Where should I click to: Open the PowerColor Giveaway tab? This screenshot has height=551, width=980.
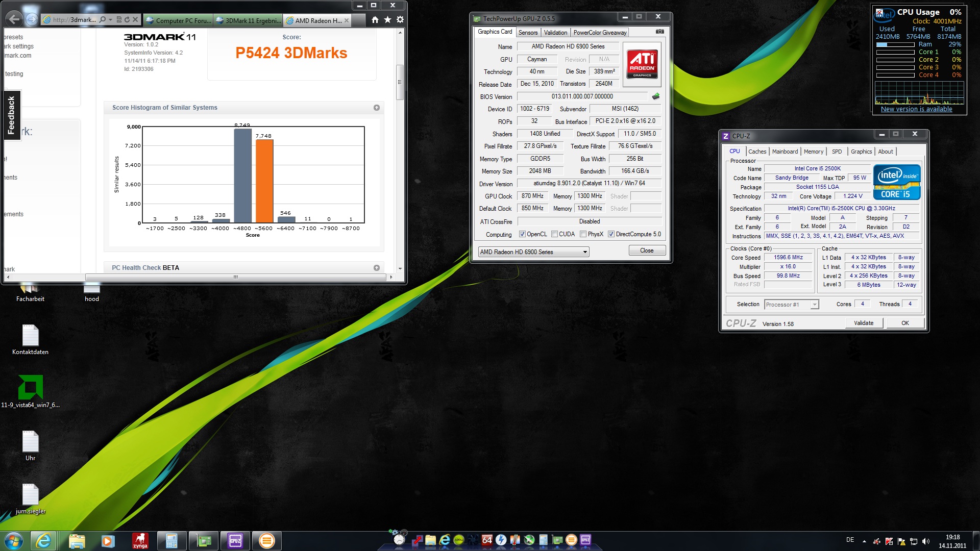click(600, 33)
